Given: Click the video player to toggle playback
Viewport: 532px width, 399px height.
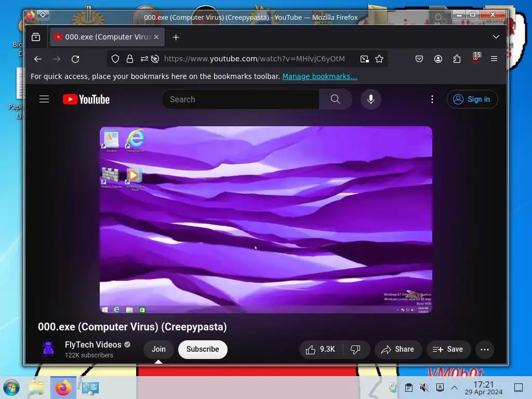Looking at the screenshot, I should click(x=265, y=220).
